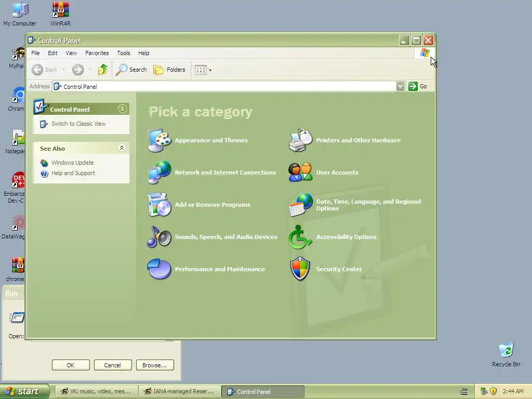Click the Windows flag logo in menu bar

pos(424,53)
